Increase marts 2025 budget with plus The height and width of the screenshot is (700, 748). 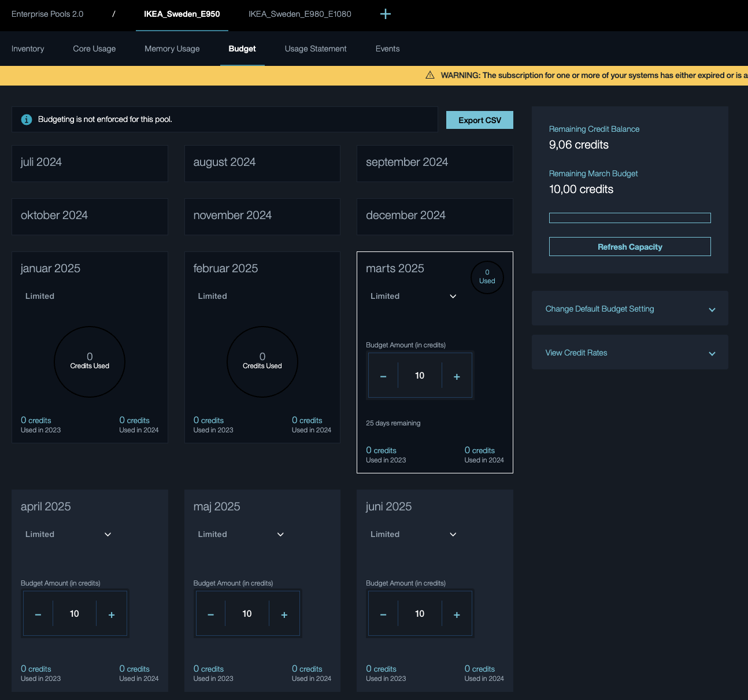(x=457, y=376)
